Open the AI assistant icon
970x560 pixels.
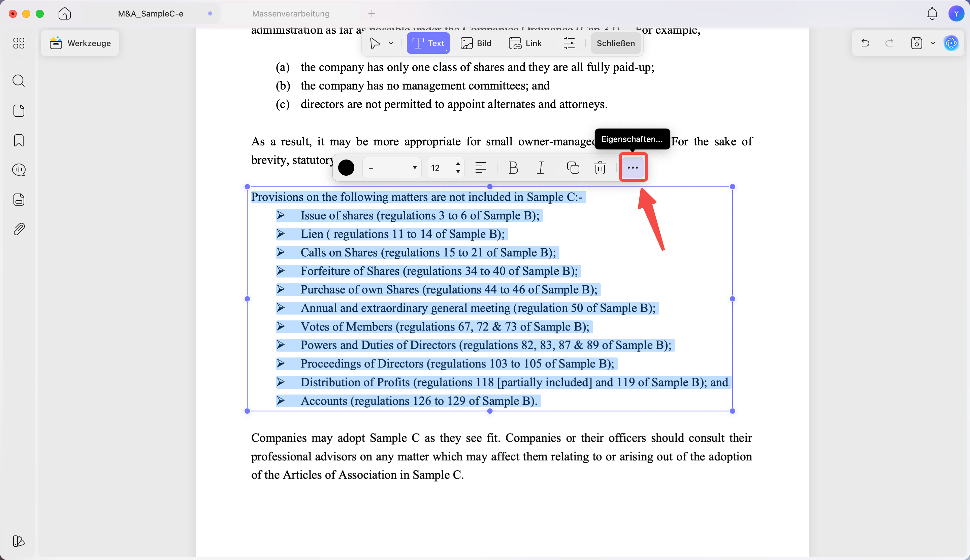pyautogui.click(x=951, y=43)
